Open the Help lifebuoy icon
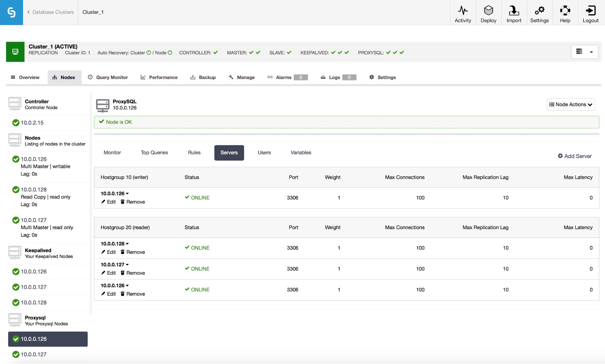Image resolution: width=605 pixels, height=364 pixels. coord(565,11)
